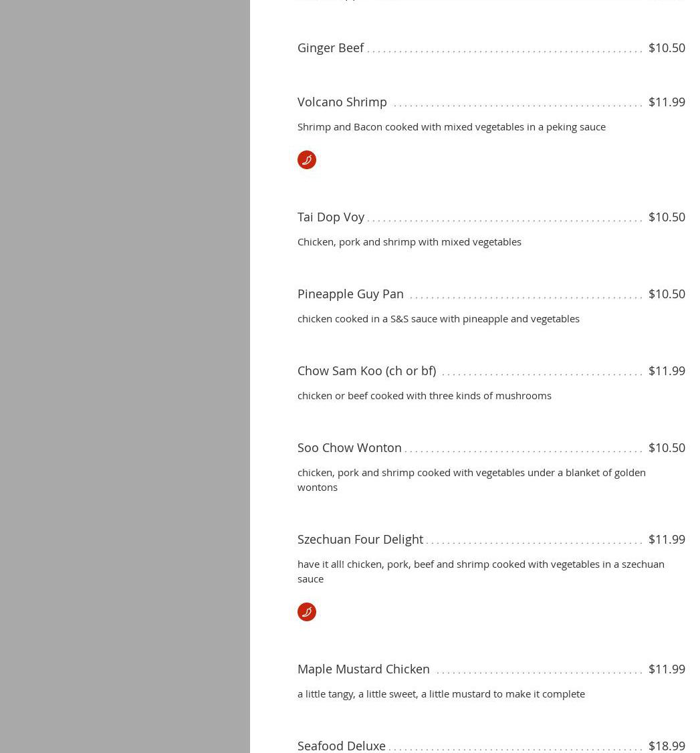Image resolution: width=700 pixels, height=753 pixels.
Task: Click the golden wontons description text
Action: pyautogui.click(x=471, y=479)
